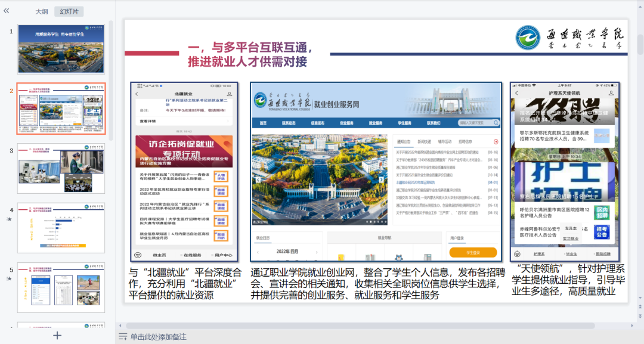Go to next slide using double-down arrow
This screenshot has height=344, width=644.
(640, 315)
